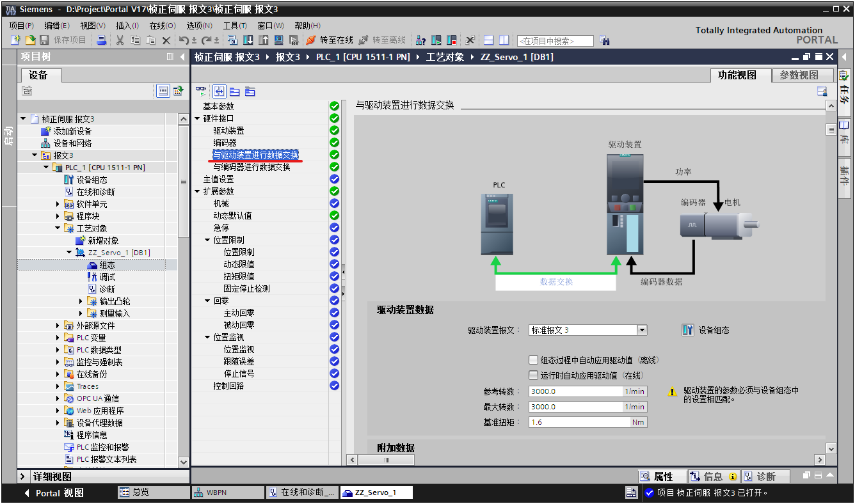Click the binoculars search icon

[605, 40]
